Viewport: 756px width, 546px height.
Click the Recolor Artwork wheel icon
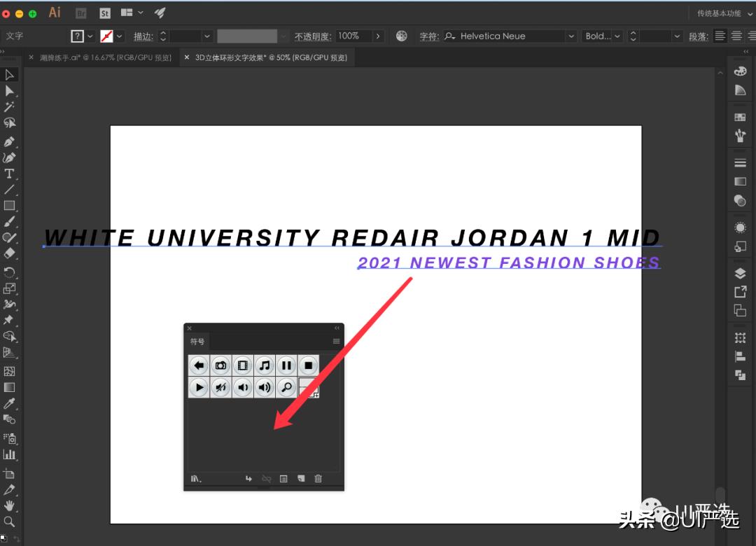point(402,36)
